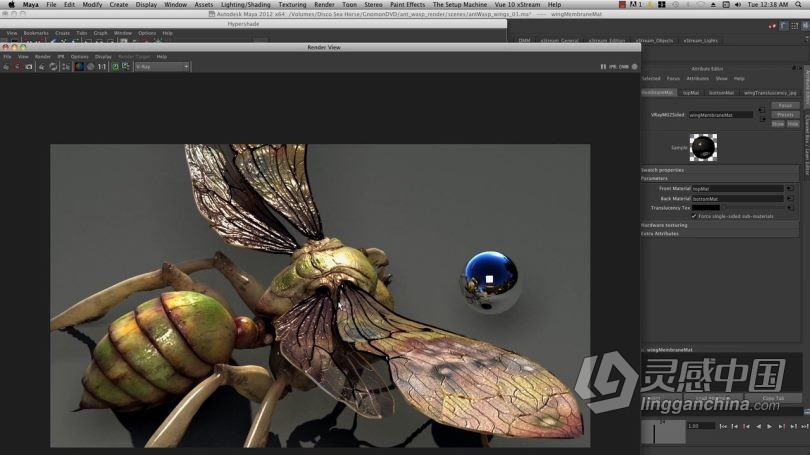The width and height of the screenshot is (810, 455).
Task: Click the Show button in Attribute Editor
Action: (778, 124)
